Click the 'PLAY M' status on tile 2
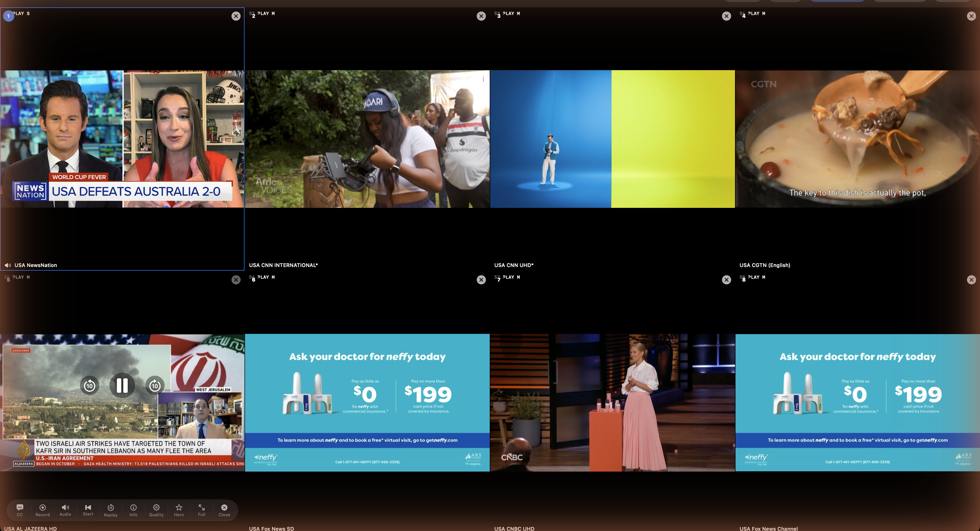980x531 pixels. 266,13
